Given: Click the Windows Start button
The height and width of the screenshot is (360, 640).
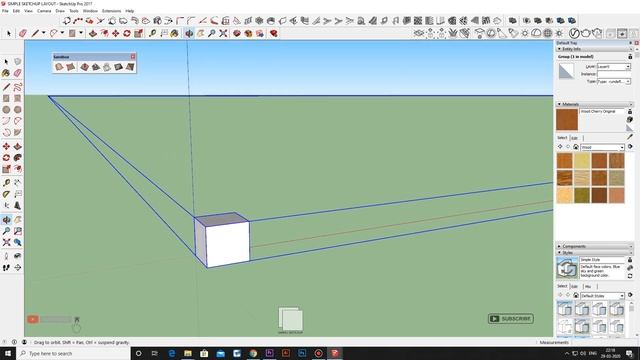Looking at the screenshot, I should tap(8, 353).
